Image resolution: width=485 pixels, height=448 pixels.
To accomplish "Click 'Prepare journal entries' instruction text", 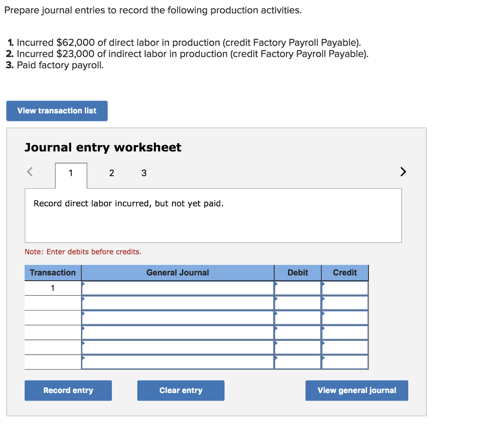I will point(153,10).
